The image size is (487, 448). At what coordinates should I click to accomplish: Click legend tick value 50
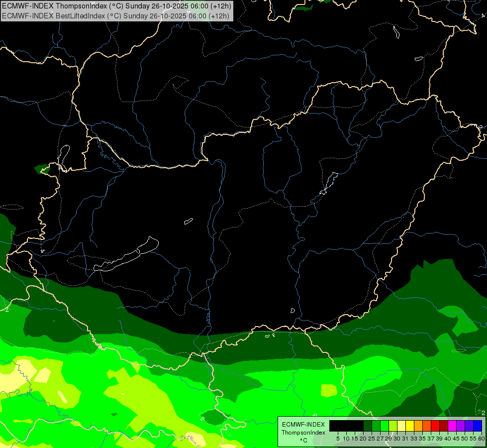pos(464,439)
